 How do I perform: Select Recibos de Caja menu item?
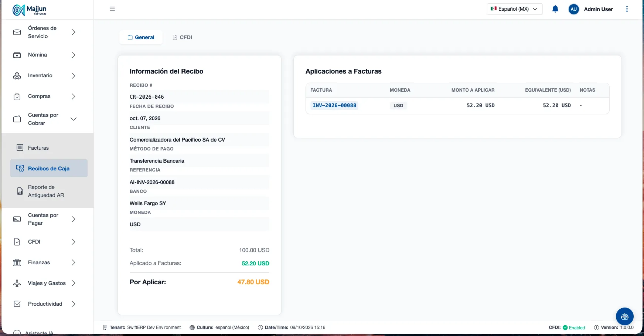click(x=49, y=169)
